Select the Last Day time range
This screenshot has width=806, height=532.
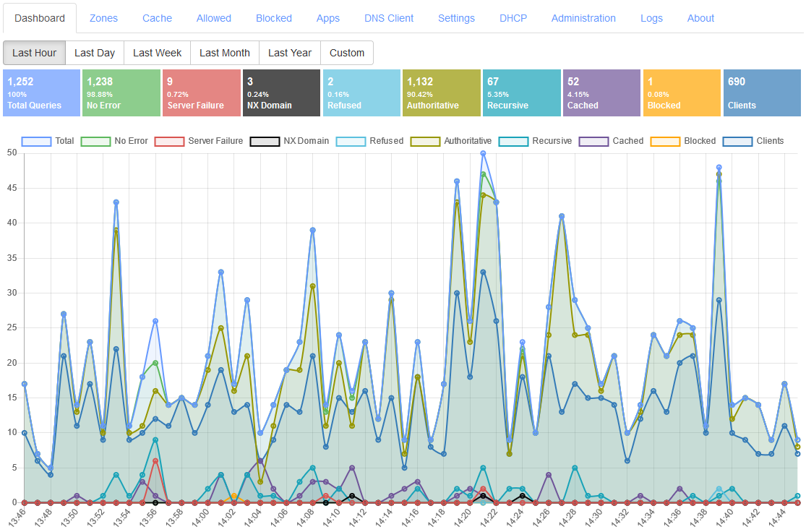(x=95, y=53)
